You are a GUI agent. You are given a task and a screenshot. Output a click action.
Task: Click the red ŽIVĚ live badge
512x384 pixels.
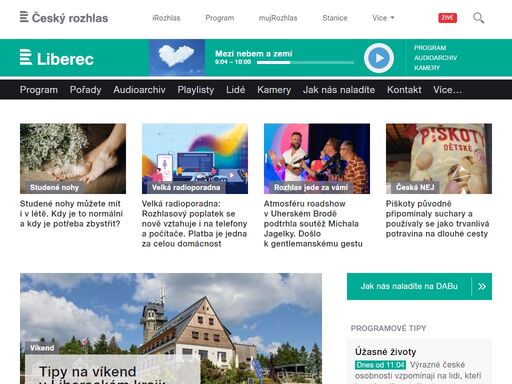[x=447, y=18]
